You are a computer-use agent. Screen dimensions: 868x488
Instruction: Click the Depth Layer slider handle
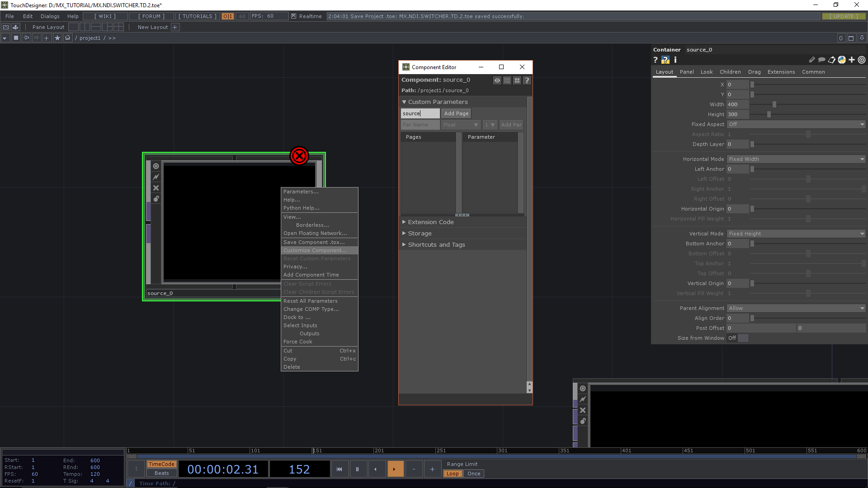click(x=752, y=144)
